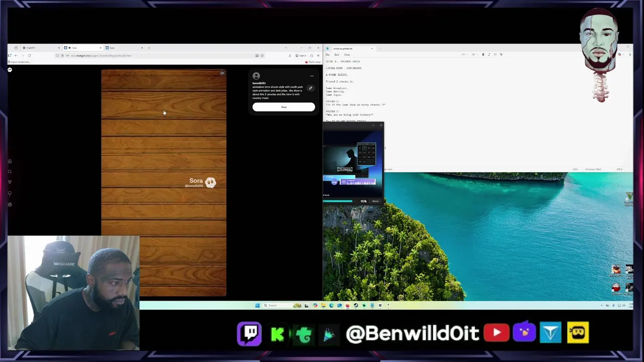Open the browser extensions icon
The height and width of the screenshot is (362, 644).
click(x=311, y=55)
